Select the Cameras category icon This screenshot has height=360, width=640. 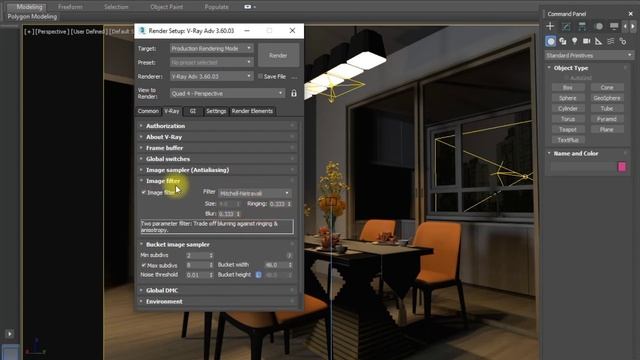(587, 41)
